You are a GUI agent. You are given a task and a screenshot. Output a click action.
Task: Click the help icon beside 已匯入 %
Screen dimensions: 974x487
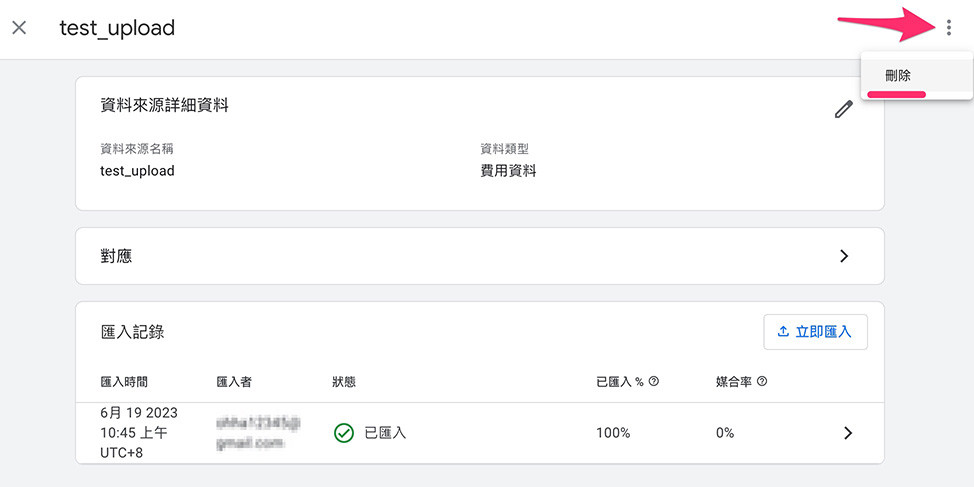click(654, 382)
